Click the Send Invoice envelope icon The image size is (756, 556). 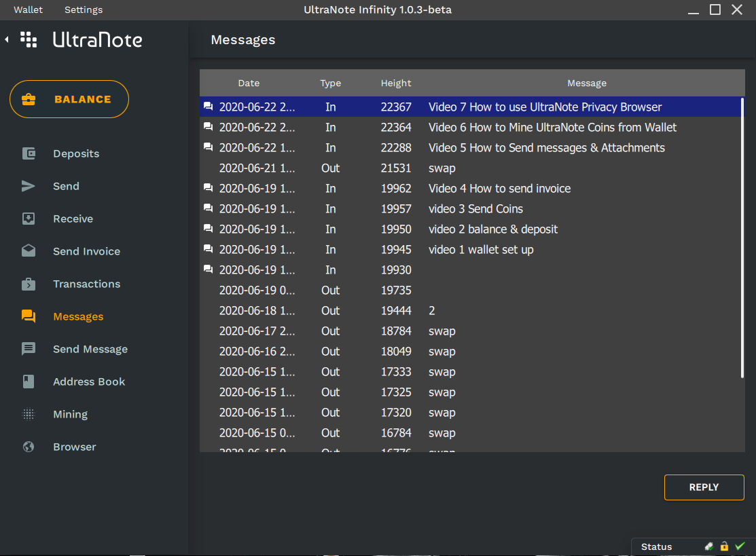click(29, 251)
